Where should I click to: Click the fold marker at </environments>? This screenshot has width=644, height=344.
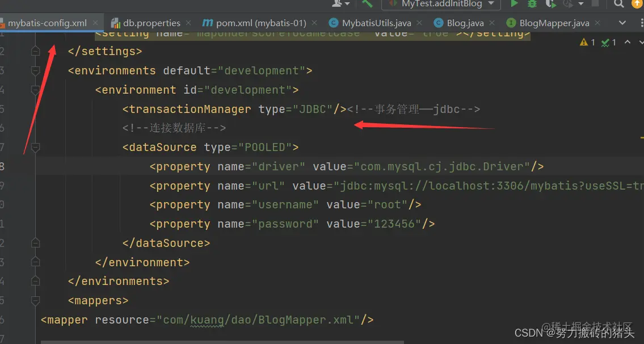pos(35,282)
